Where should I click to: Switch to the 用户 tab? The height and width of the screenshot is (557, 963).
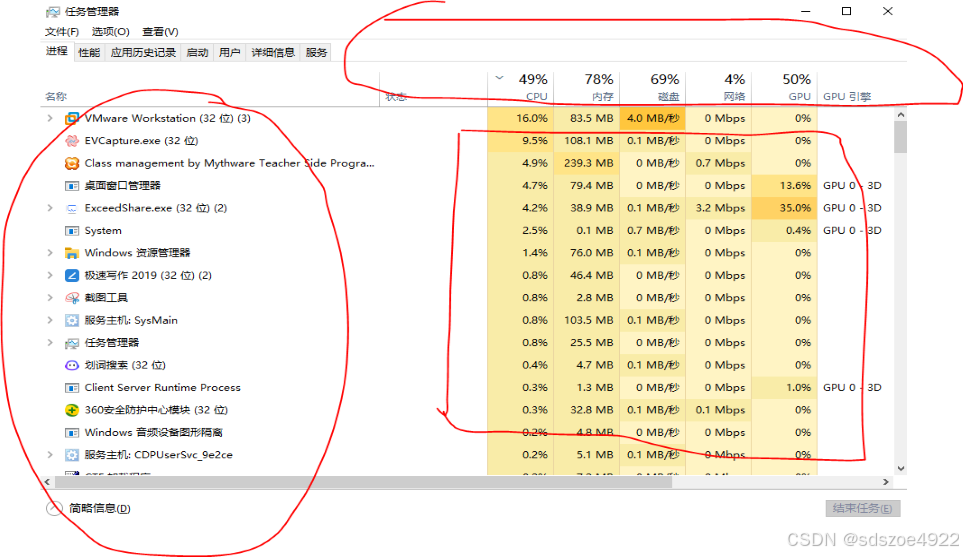(230, 53)
